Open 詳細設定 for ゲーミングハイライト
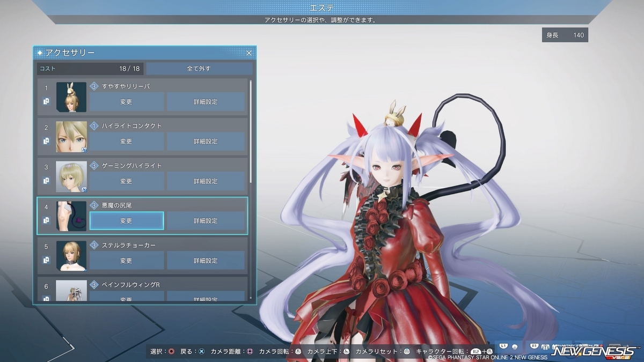Screen dimensions: 644x362 point(206,181)
